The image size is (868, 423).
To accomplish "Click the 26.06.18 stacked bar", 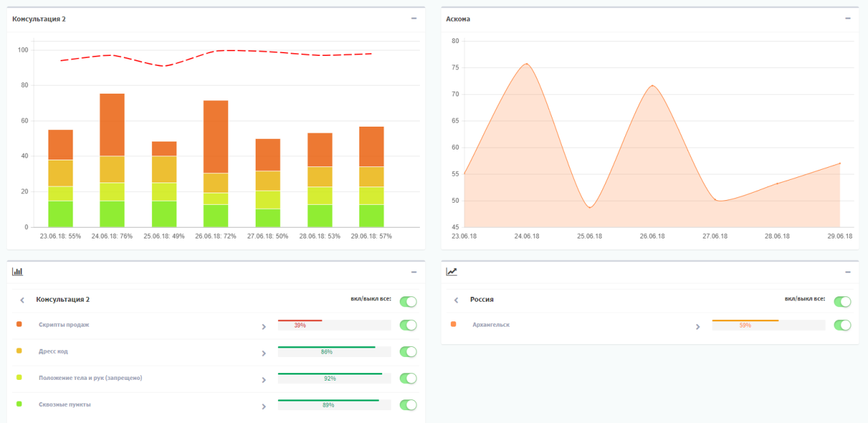I will (x=216, y=164).
